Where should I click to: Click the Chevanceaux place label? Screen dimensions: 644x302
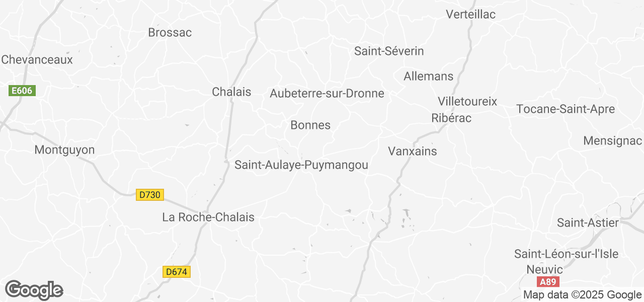(x=37, y=59)
